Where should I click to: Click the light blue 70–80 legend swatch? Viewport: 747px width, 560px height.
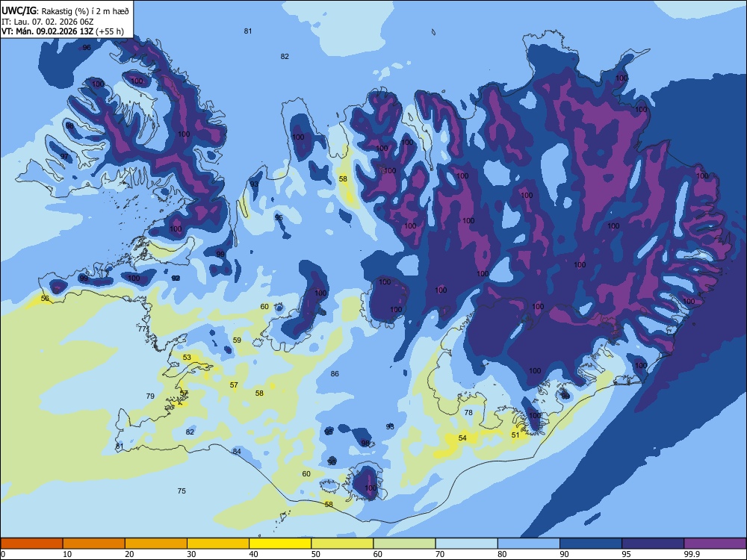(x=466, y=544)
